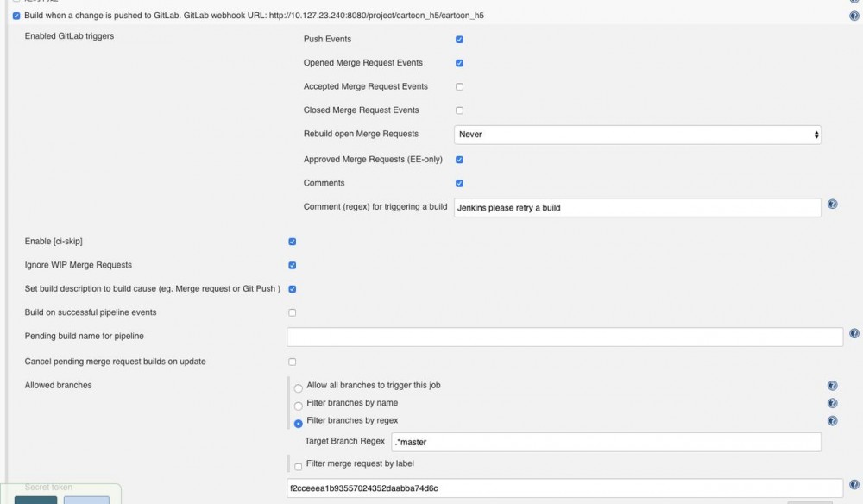The width and height of the screenshot is (863, 504).
Task: Choose Filter branches by name option
Action: coord(299,406)
